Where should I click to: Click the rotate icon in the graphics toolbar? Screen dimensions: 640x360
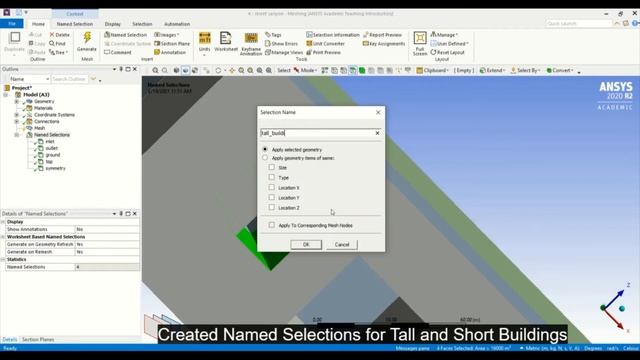pos(218,70)
